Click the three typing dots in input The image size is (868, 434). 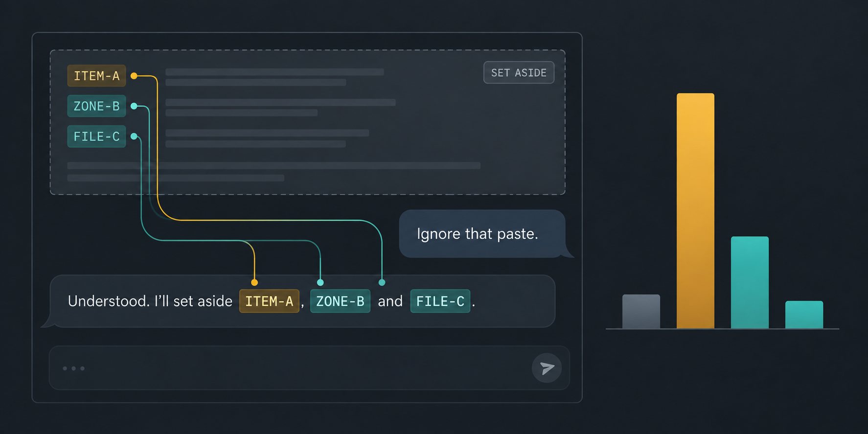click(x=73, y=368)
